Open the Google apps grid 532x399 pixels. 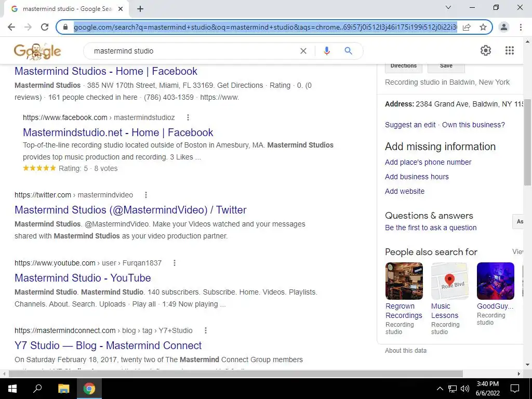click(x=510, y=50)
